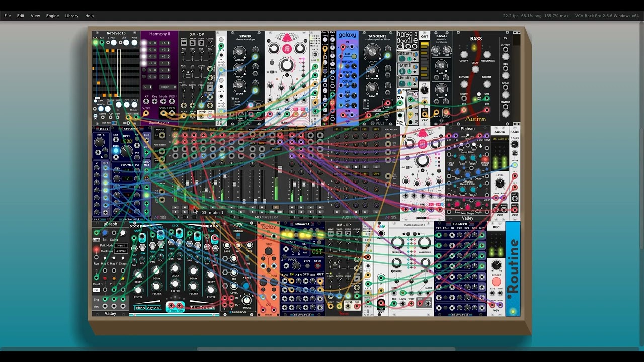Image resolution: width=644 pixels, height=362 pixels.
Task: Click the CST display on sQuant4
Action: pyautogui.click(x=317, y=251)
